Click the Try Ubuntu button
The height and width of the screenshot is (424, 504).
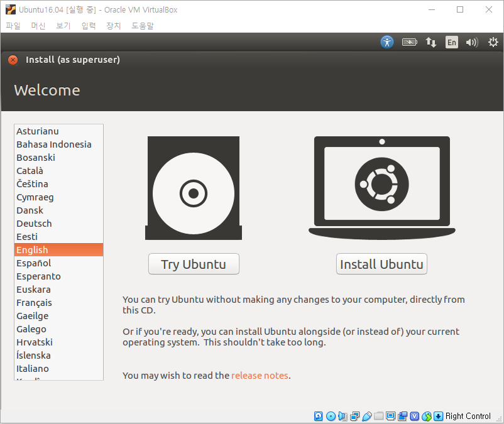pyautogui.click(x=194, y=264)
